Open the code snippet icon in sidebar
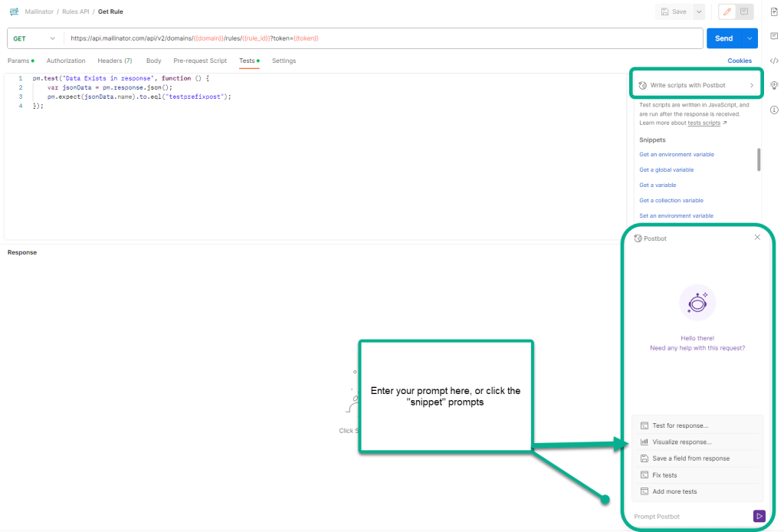This screenshot has height=532, width=784. 774,61
